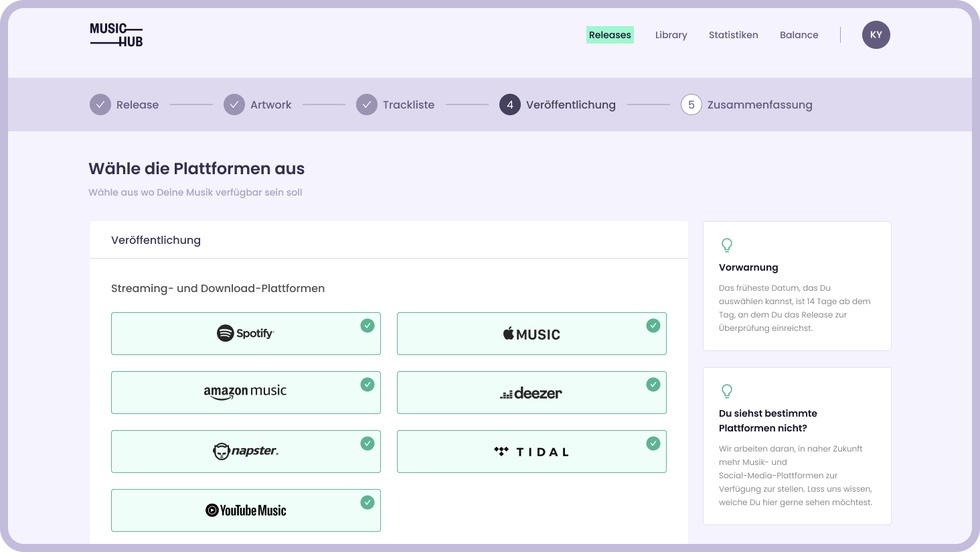Viewport: 980px width, 552px height.
Task: Toggle the Deezer selection checkmark
Action: pos(653,385)
